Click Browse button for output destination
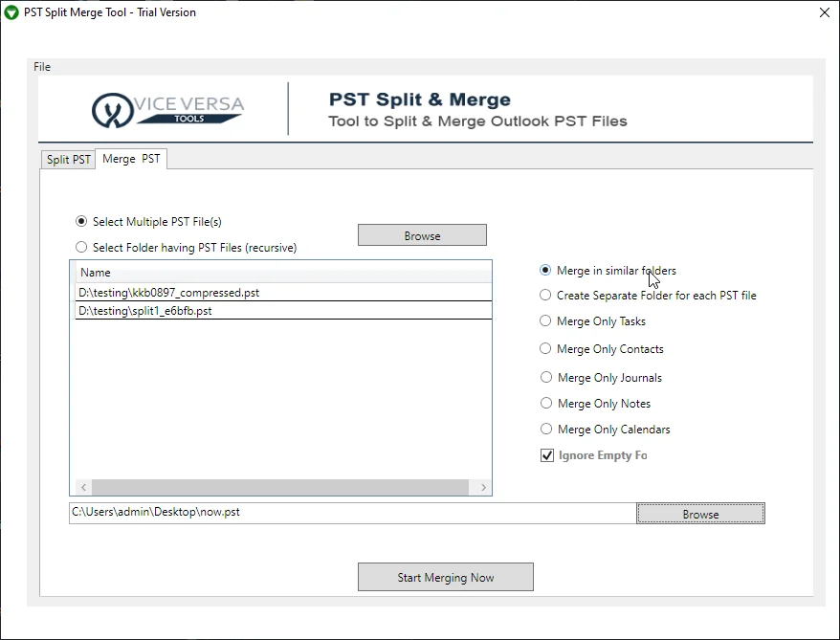840x640 pixels. coord(700,514)
